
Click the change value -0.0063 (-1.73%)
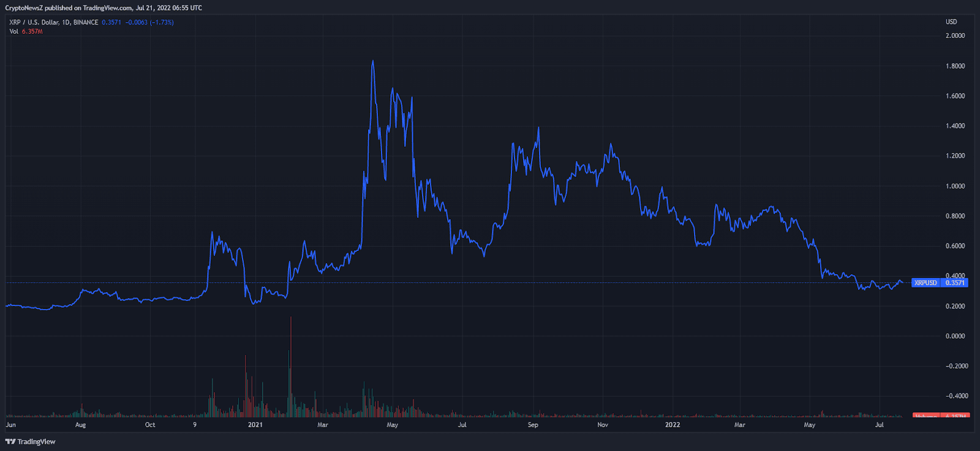(149, 22)
